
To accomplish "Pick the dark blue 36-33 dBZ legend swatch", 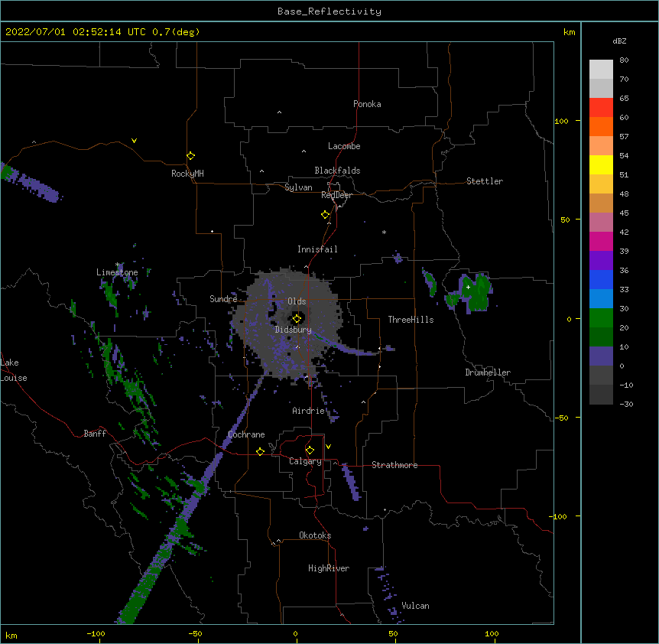I will 601,279.
